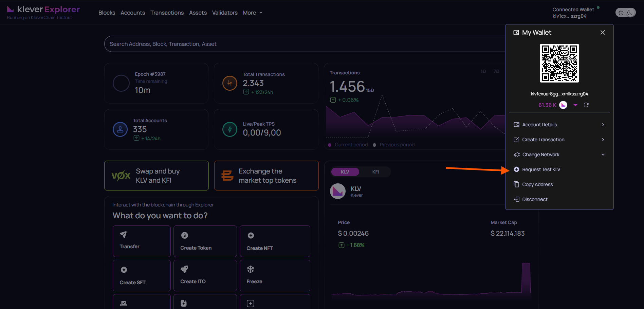Click the Live/Peak TPS lightning icon

(230, 129)
